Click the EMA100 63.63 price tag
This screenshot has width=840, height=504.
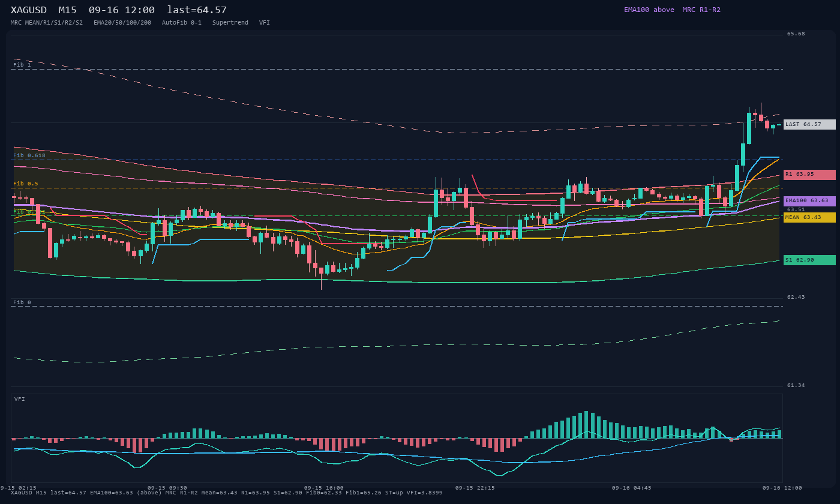[x=809, y=201]
